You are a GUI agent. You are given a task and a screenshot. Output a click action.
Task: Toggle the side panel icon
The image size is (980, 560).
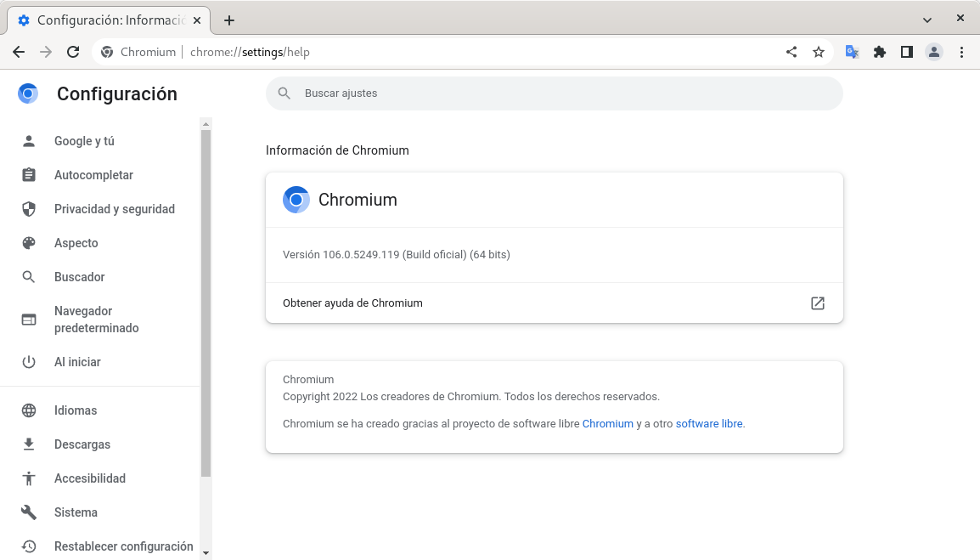[907, 52]
